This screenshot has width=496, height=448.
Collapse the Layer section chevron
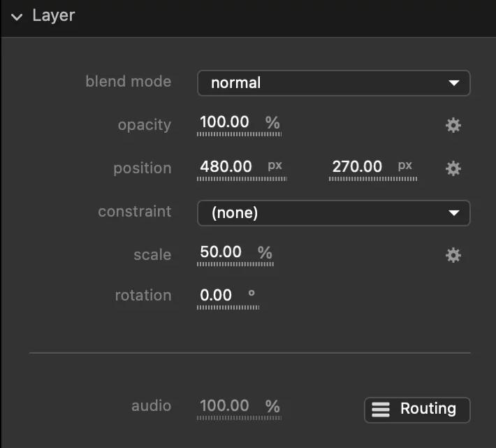pos(17,17)
